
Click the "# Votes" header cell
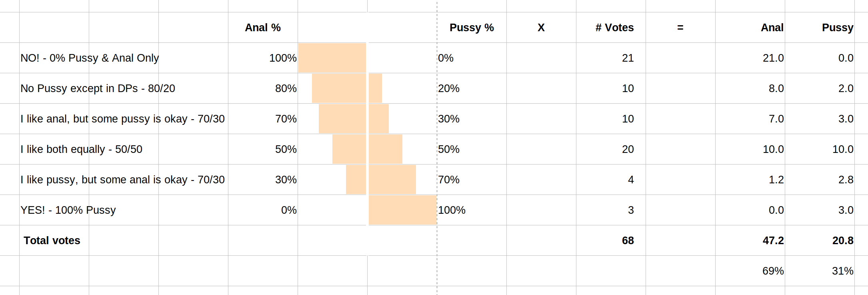tap(614, 28)
